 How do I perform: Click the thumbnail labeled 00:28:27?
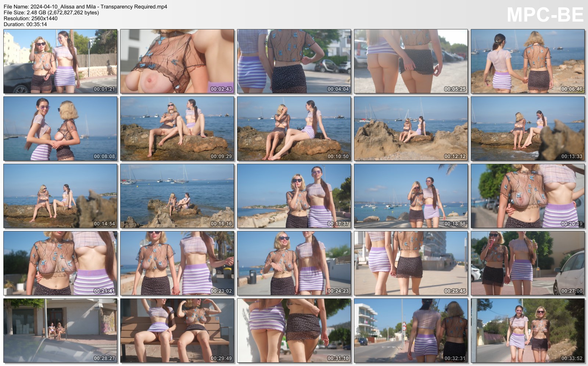pyautogui.click(x=60, y=331)
